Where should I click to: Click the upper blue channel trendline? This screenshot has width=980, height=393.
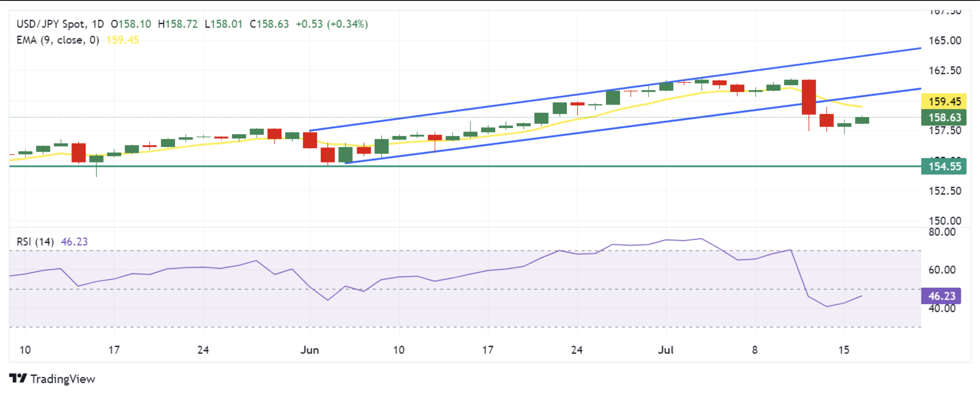click(615, 89)
